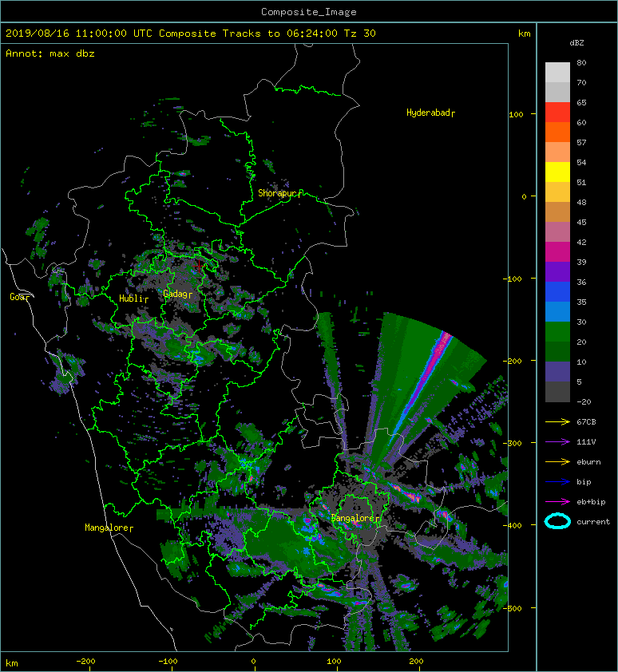Viewport: 618px width, 672px height.
Task: Choose the violet purple swatch below magenta
Action: (x=557, y=271)
